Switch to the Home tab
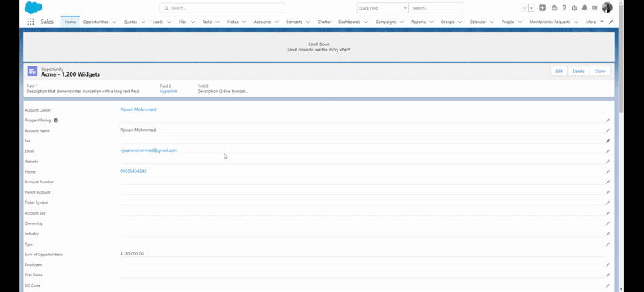The image size is (644, 292). (x=70, y=22)
